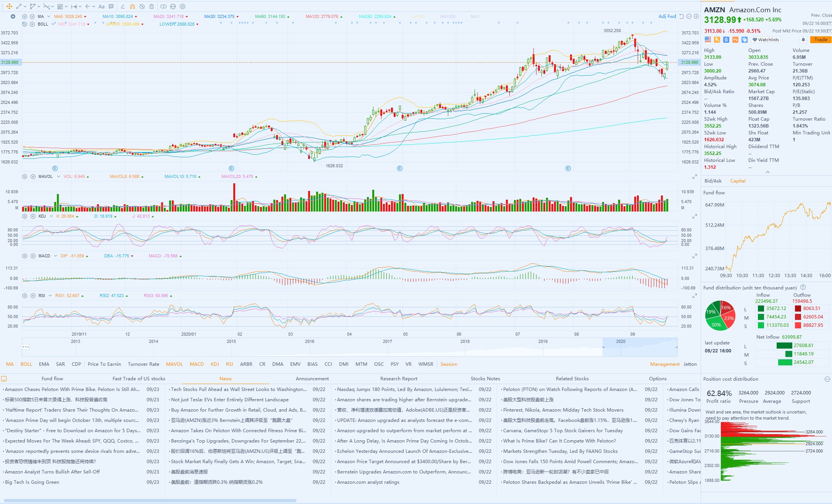This screenshot has width=832, height=504.
Task: Select the line segment drawing tool
Action: (19, 6)
